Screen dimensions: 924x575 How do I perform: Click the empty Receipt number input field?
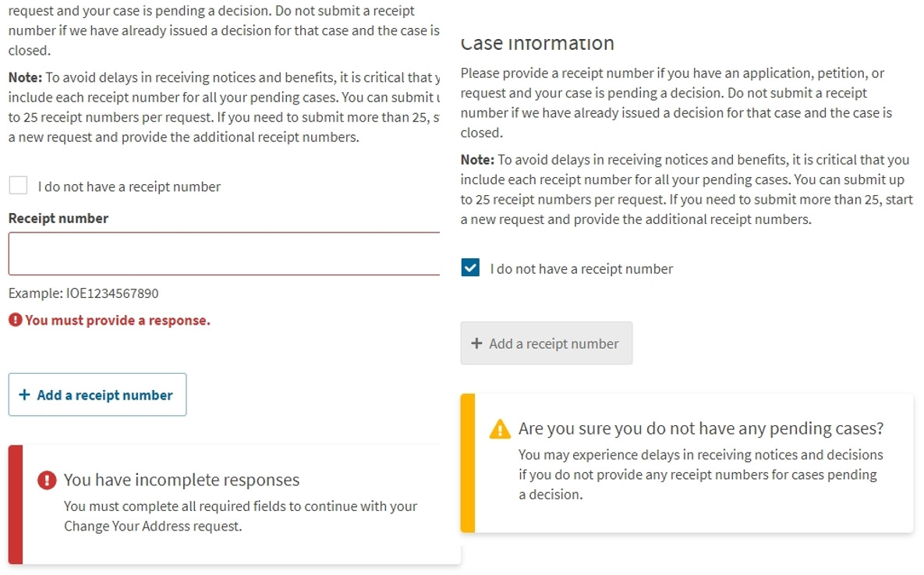pyautogui.click(x=224, y=254)
